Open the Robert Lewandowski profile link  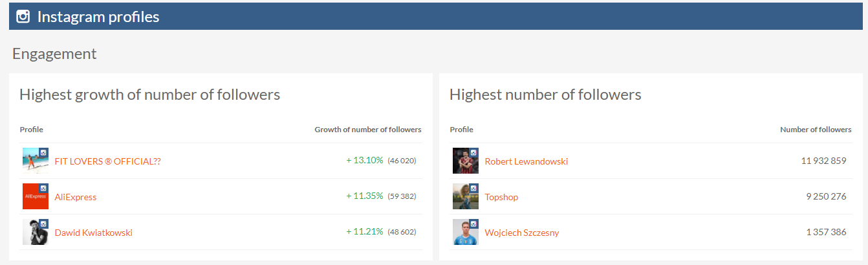[526, 161]
